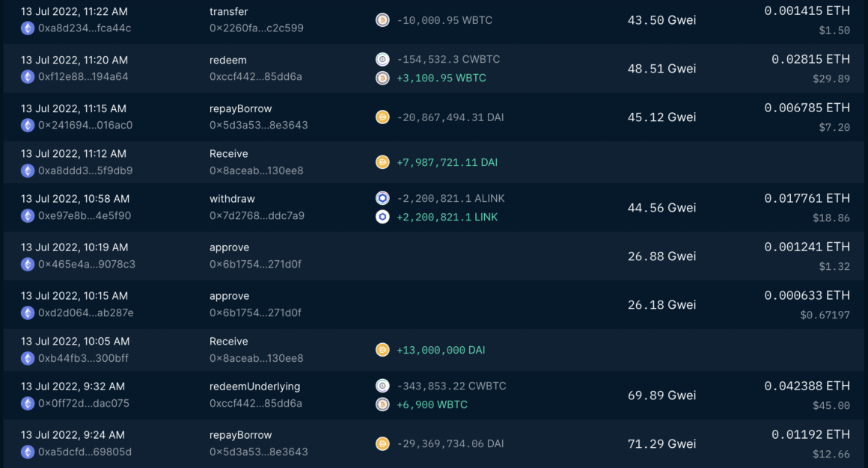Select the LINK icon beside +2,200,821.1 LINK
This screenshot has width=868, height=468.
pyautogui.click(x=382, y=217)
